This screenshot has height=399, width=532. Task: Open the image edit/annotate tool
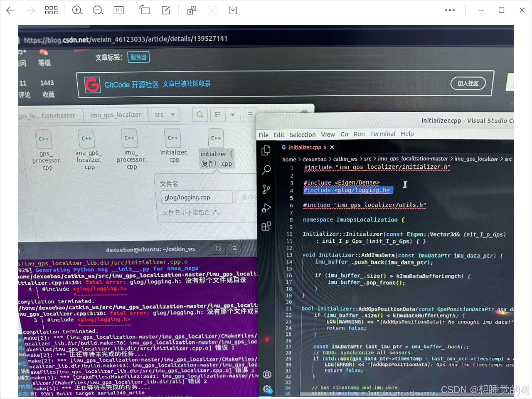tap(166, 10)
